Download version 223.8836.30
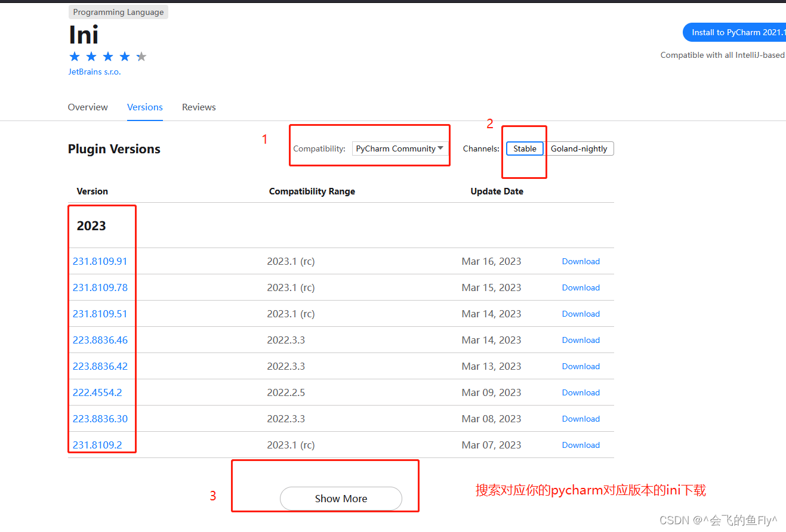Screen dimensions: 786x532 click(581, 419)
